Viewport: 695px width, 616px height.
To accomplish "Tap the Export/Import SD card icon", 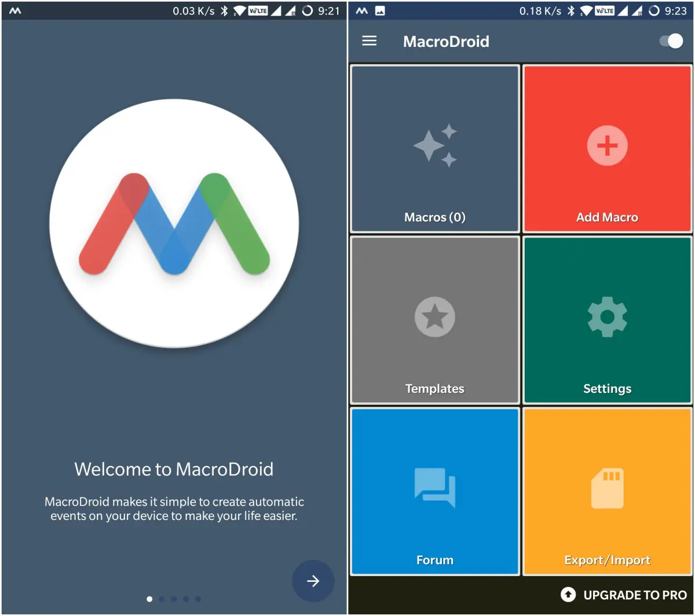I will (x=606, y=488).
